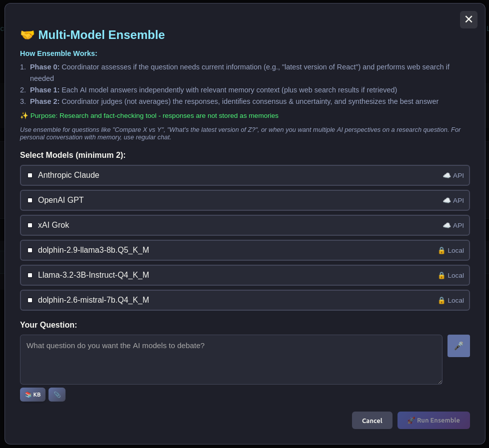Click the Multi-Model Ensemble heading
Image resolution: width=489 pixels, height=448 pixels.
tap(101, 35)
